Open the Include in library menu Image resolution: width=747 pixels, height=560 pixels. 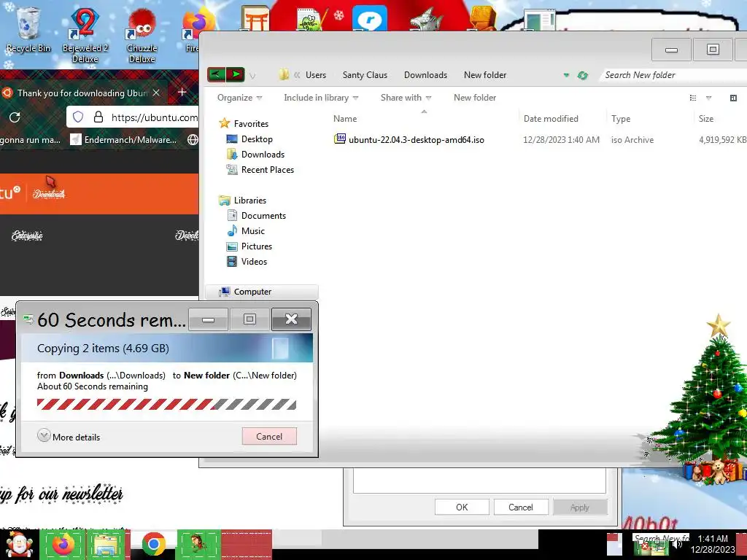(321, 98)
